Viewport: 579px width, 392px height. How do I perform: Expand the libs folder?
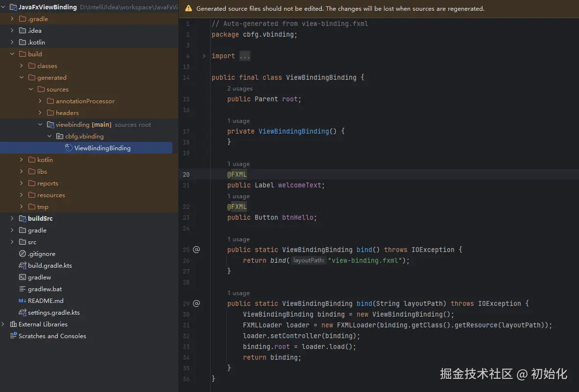tap(22, 171)
